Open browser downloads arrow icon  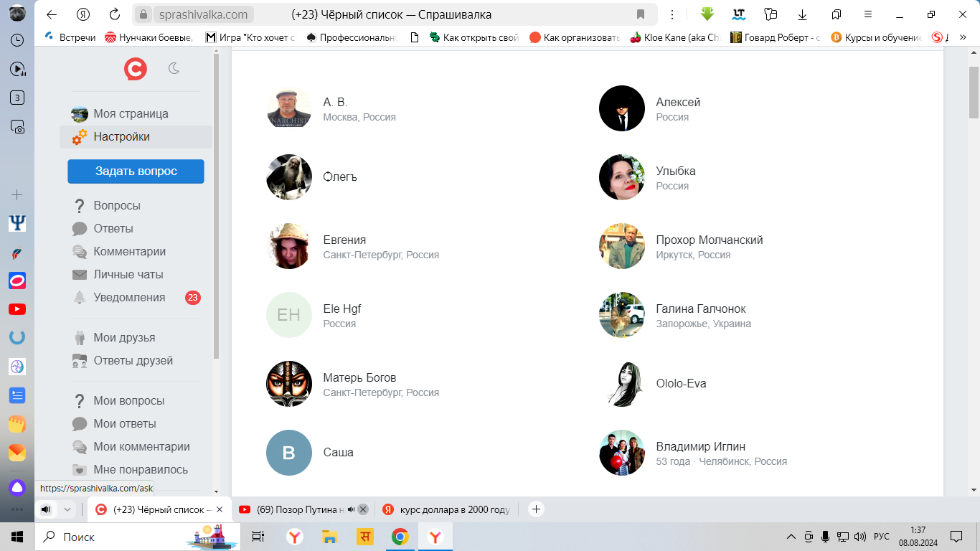(803, 14)
